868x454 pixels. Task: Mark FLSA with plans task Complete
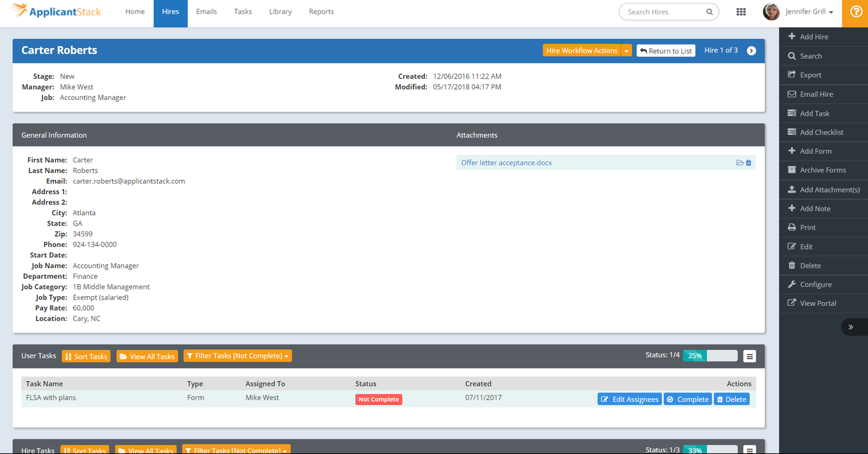[x=687, y=399]
